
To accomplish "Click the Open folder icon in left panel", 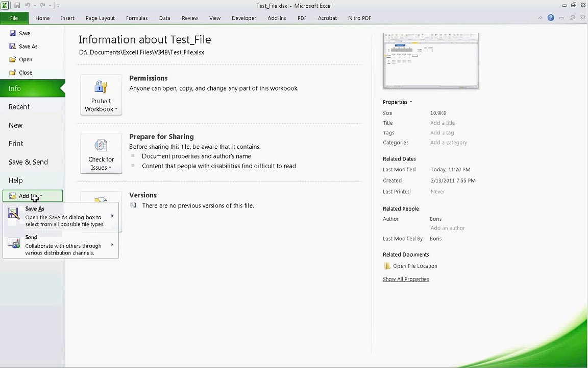I will (x=12, y=59).
